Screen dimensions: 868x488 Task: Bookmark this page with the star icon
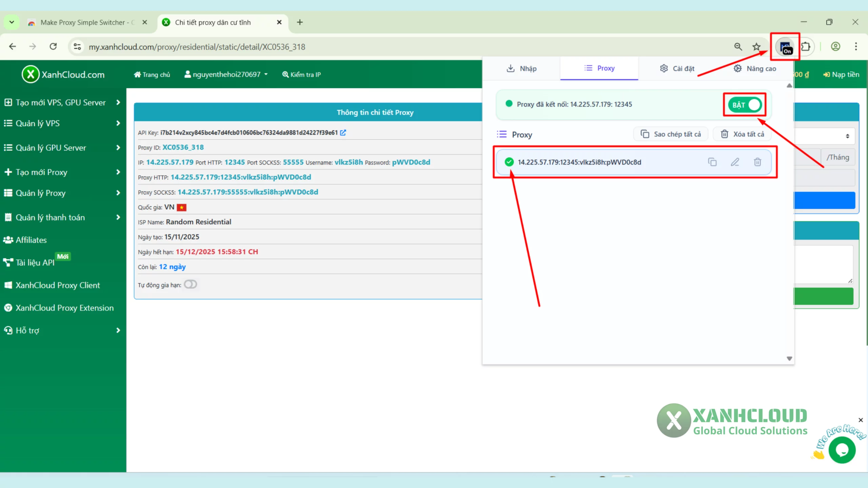tap(756, 46)
